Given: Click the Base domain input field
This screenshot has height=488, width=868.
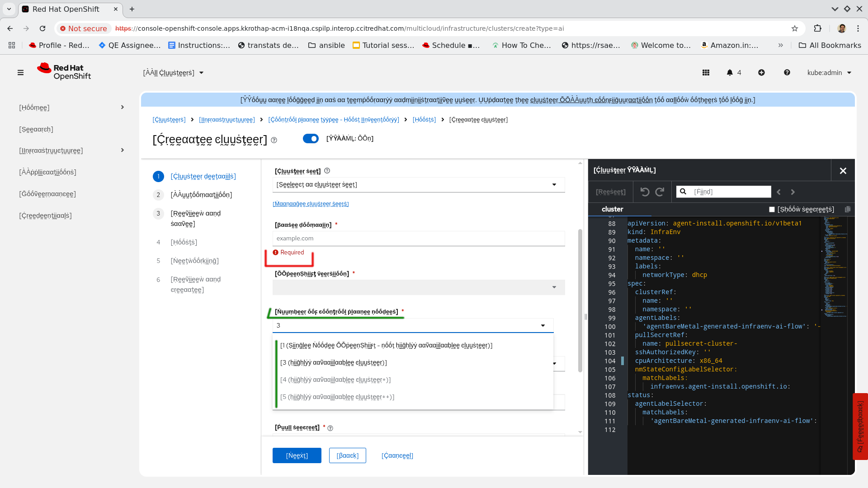Looking at the screenshot, I should click(x=418, y=239).
